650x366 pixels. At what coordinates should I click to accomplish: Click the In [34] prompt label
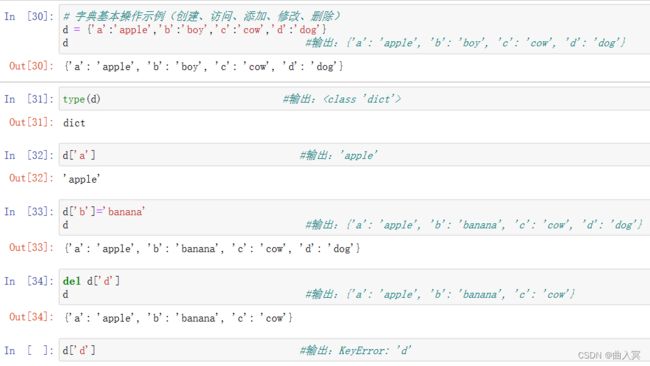tap(29, 281)
